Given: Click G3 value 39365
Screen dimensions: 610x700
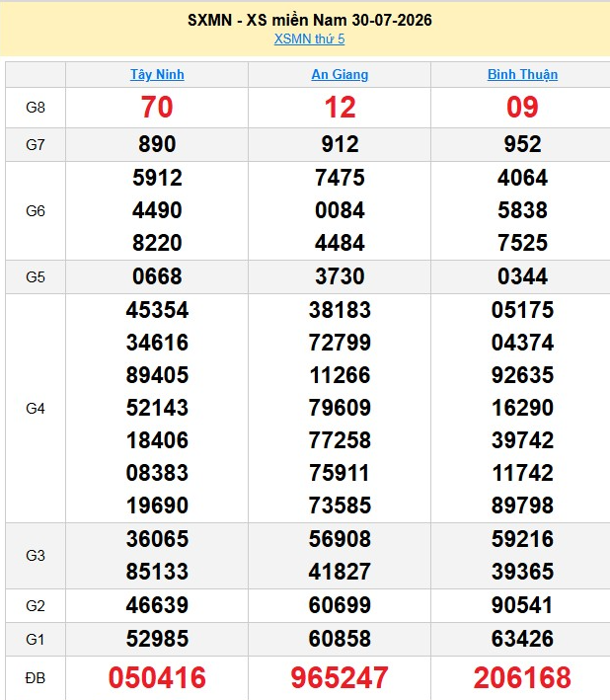Looking at the screenshot, I should [x=522, y=572].
